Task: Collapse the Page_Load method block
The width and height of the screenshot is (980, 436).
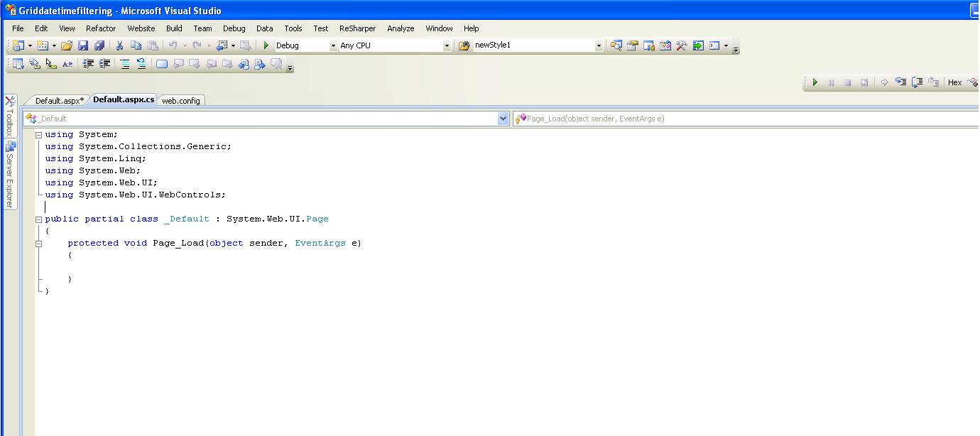Action: [x=39, y=244]
